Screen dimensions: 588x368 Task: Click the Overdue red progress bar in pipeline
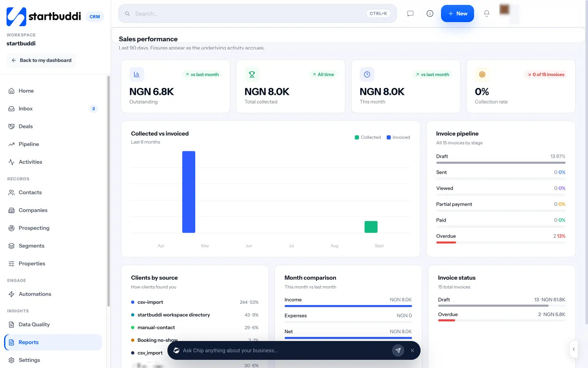click(x=446, y=242)
